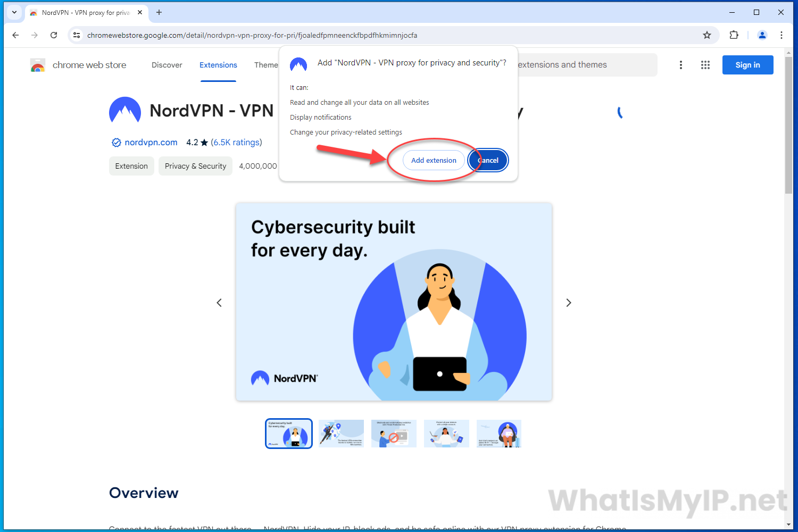Open the Chrome profile avatar icon
798x532 pixels.
(x=762, y=35)
